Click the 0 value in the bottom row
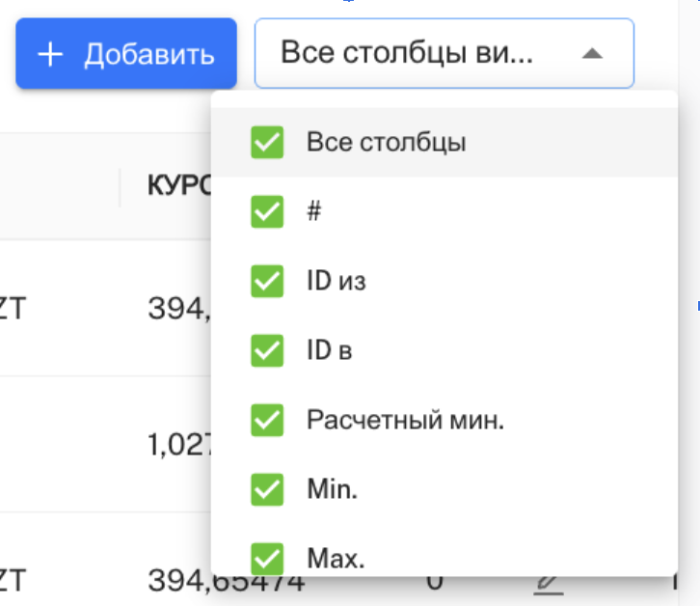Screen dimensions: 700x606 [434, 582]
